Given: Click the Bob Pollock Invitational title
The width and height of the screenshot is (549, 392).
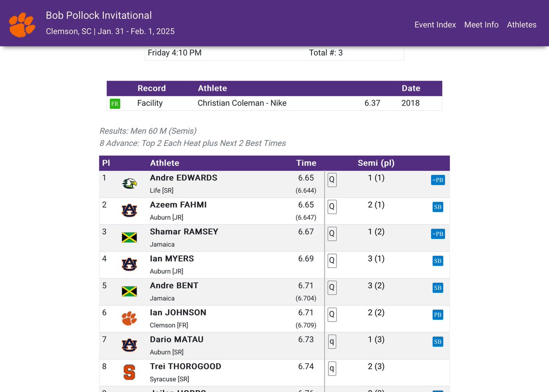Looking at the screenshot, I should click(x=99, y=15).
